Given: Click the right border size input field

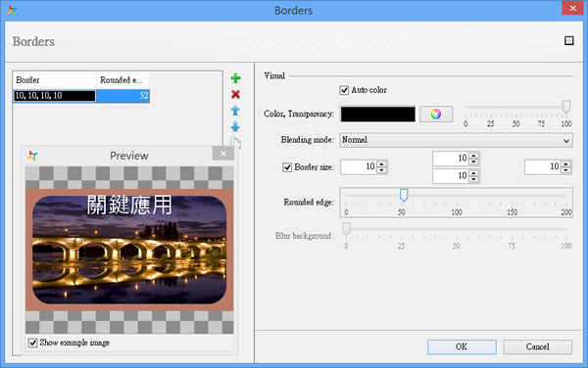Looking at the screenshot, I should pyautogui.click(x=543, y=167).
